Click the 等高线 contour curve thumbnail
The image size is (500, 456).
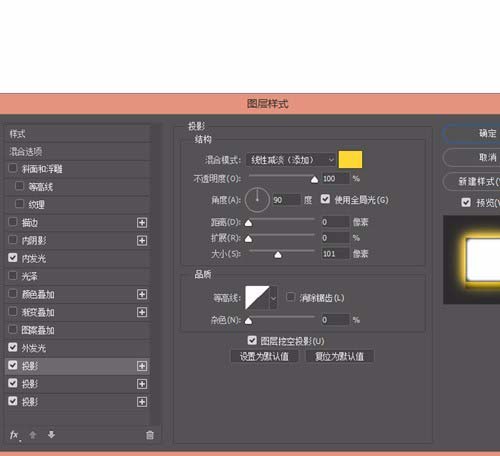pyautogui.click(x=257, y=298)
